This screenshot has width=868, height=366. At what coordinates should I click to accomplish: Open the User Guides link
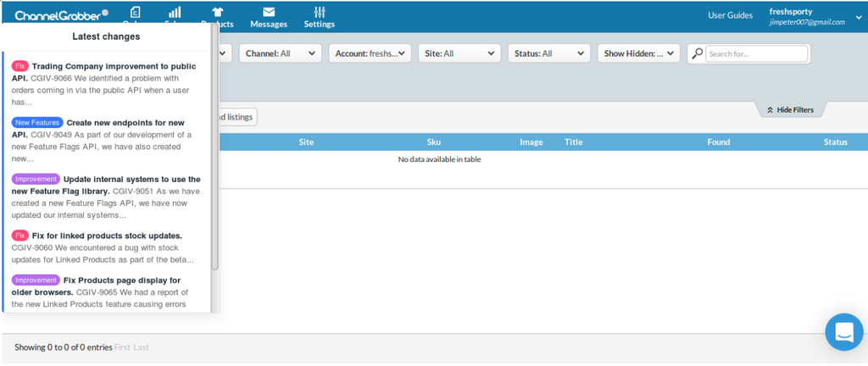730,15
